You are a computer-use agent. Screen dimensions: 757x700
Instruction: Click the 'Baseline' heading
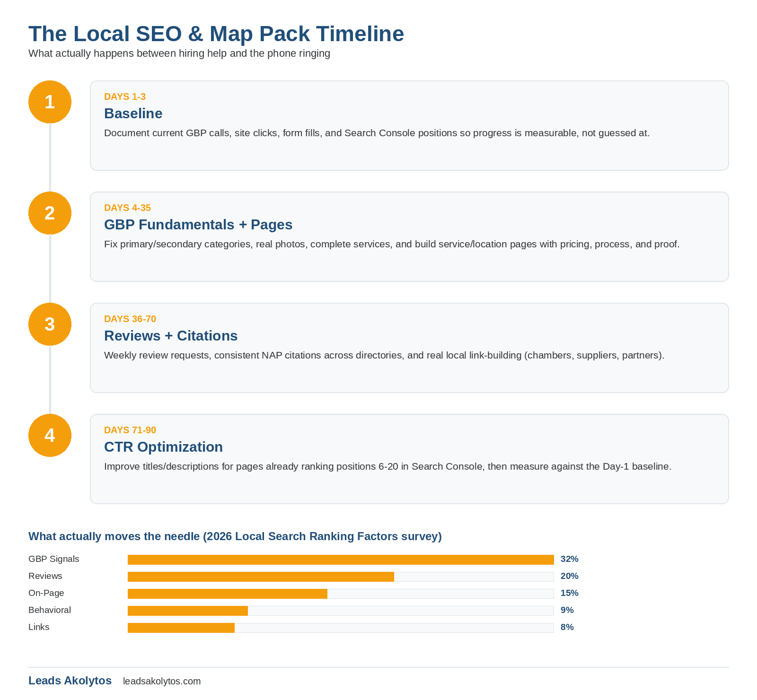point(133,114)
